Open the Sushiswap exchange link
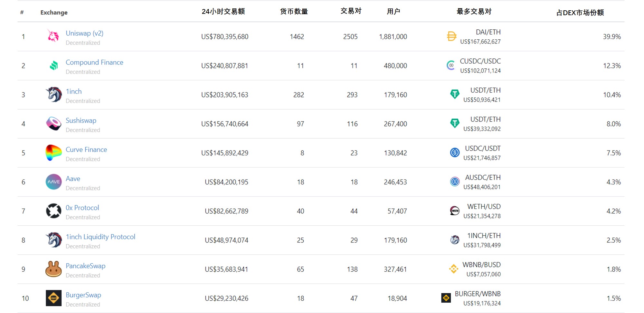644x313 pixels. pos(81,121)
